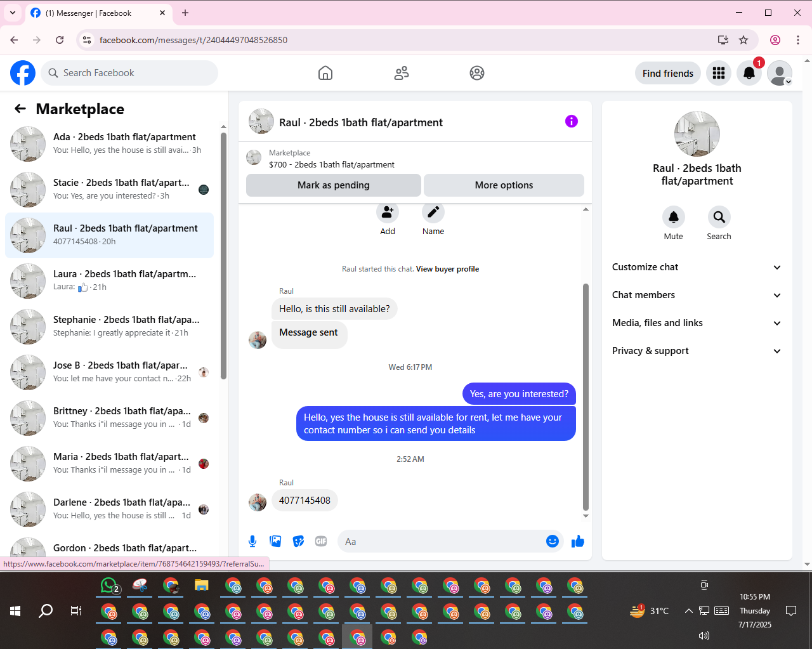812x649 pixels.
Task: Expand Customize chat section
Action: click(697, 267)
